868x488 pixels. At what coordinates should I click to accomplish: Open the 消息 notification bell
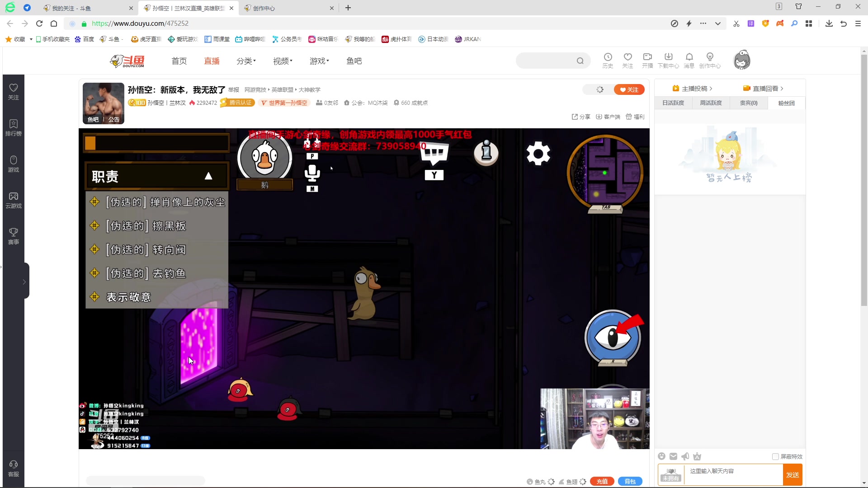pos(689,60)
